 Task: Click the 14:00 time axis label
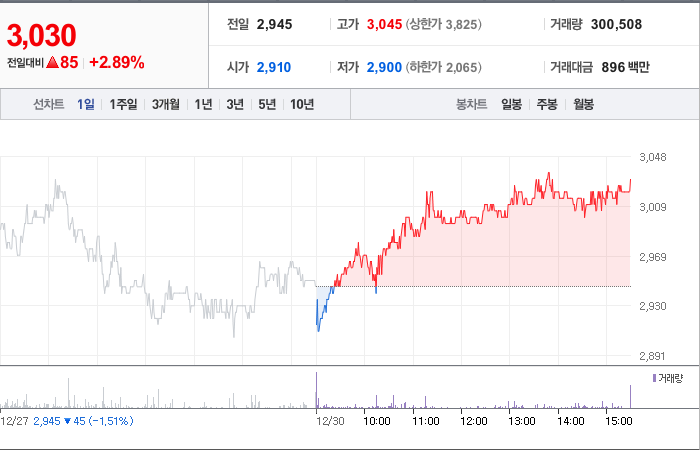571,421
